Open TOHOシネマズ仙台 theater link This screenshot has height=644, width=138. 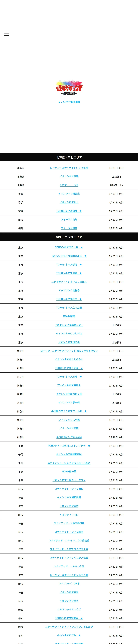(69, 211)
